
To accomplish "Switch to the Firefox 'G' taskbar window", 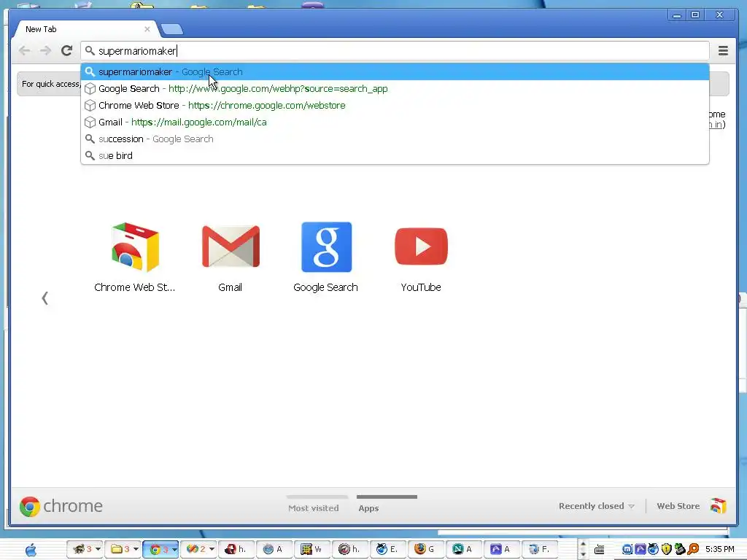I will tap(425, 549).
